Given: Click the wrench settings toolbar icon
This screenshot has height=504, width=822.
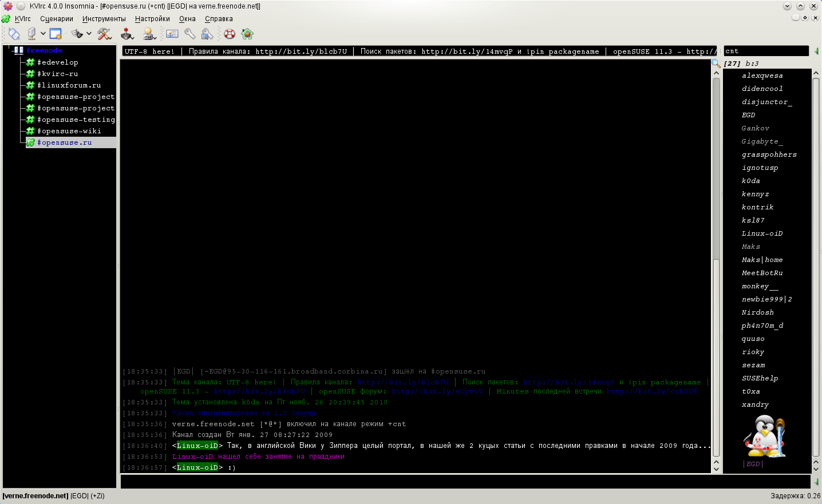Looking at the screenshot, I should point(189,34).
